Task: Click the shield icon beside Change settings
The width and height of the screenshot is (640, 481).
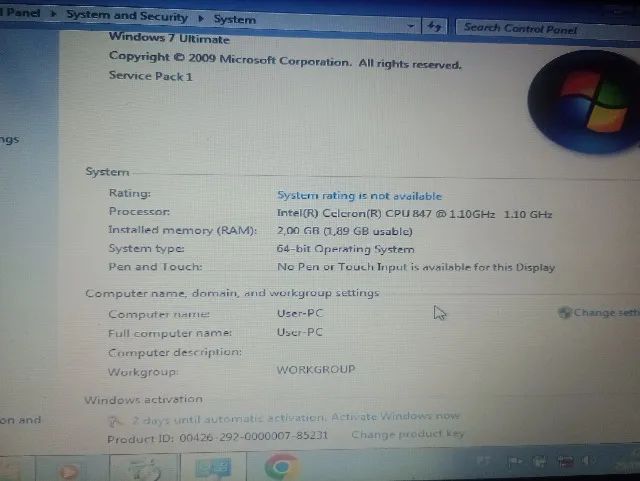Action: tap(564, 312)
